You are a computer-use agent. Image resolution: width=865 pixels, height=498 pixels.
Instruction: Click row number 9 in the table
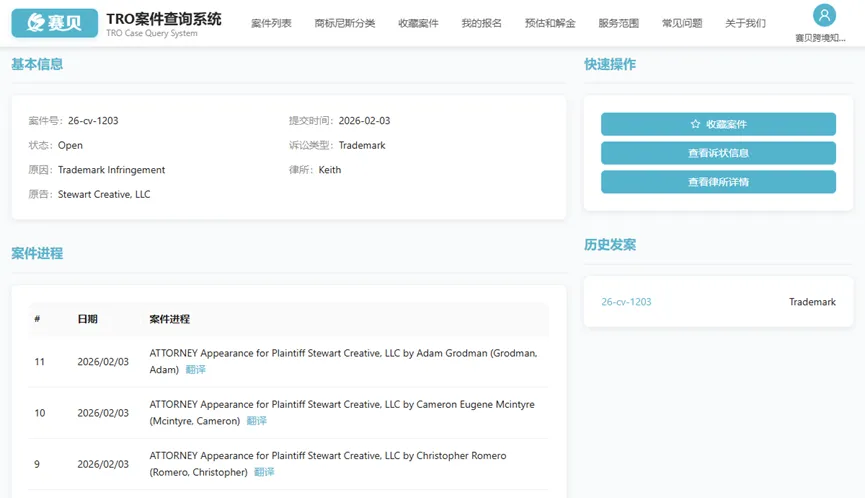[x=37, y=464]
